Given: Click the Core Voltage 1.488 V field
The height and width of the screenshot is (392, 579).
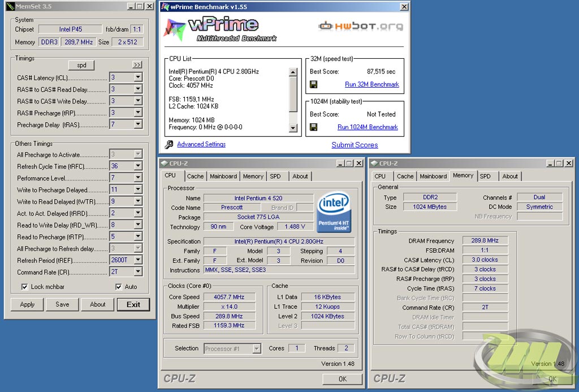Looking at the screenshot, I should click(x=295, y=226).
